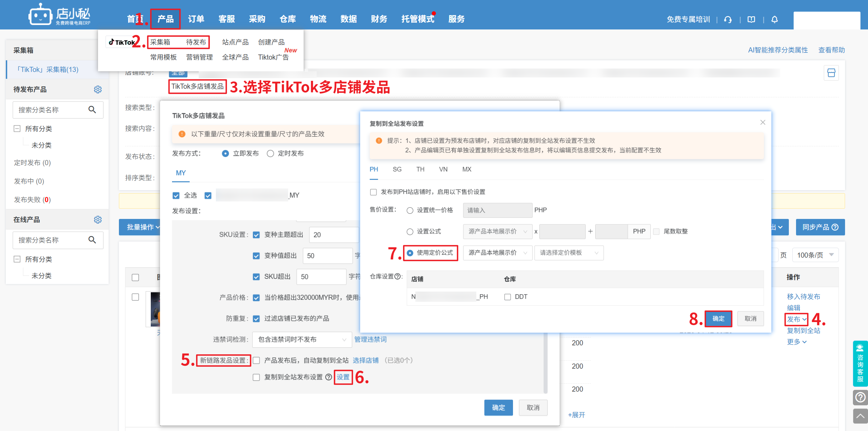Check the DDT warehouse checkbox
This screenshot has height=431, width=868.
[508, 297]
